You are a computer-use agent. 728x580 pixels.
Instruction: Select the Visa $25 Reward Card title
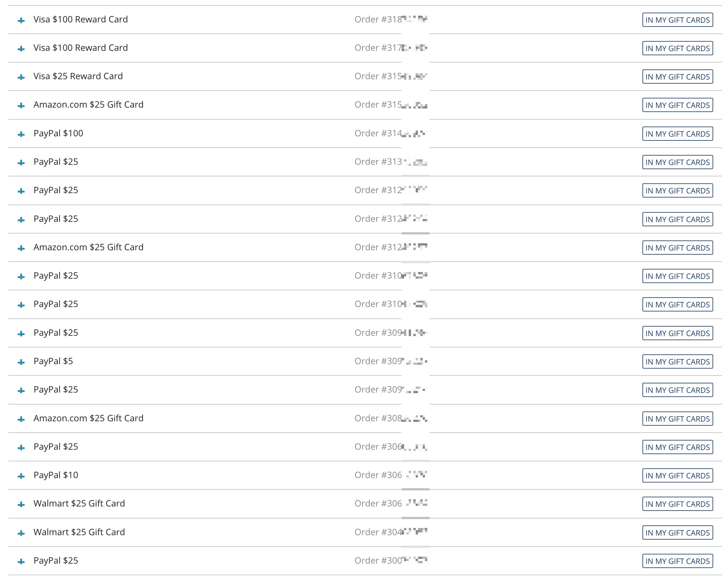pos(78,76)
